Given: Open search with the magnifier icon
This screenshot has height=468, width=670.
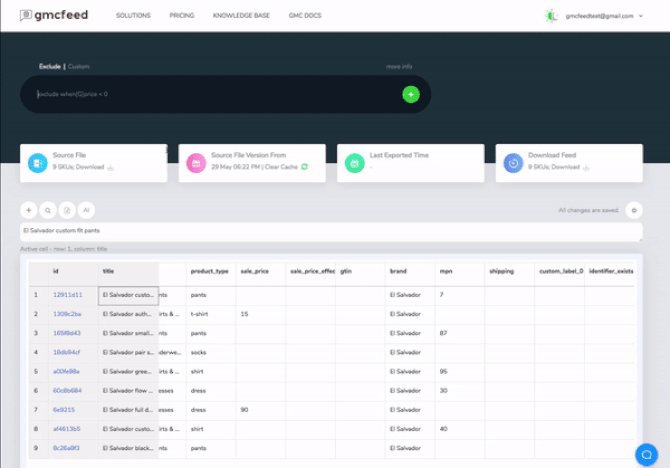Looking at the screenshot, I should [x=48, y=210].
